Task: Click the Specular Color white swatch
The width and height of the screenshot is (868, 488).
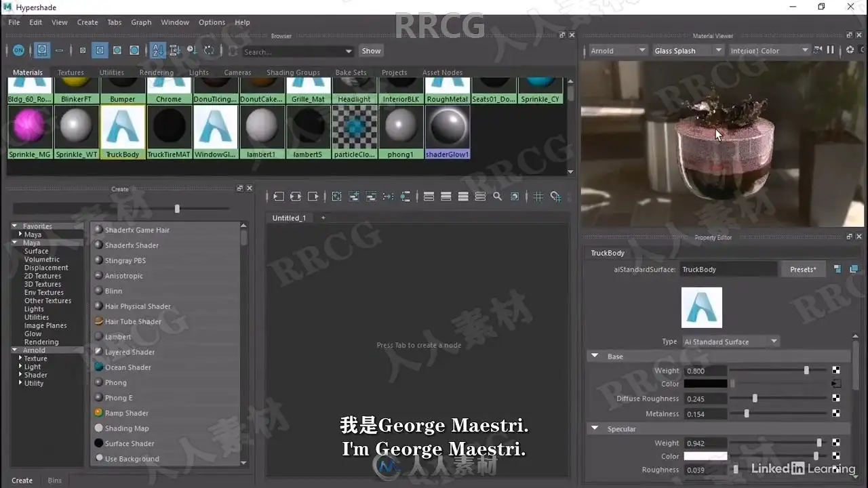Action: 705,456
